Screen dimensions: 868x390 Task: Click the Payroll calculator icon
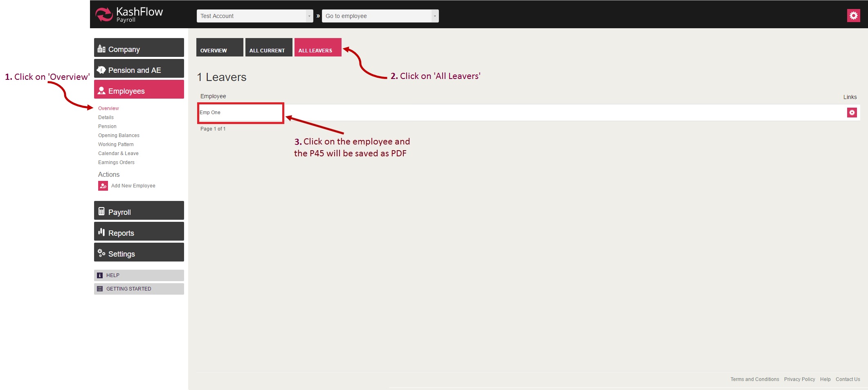tap(101, 212)
